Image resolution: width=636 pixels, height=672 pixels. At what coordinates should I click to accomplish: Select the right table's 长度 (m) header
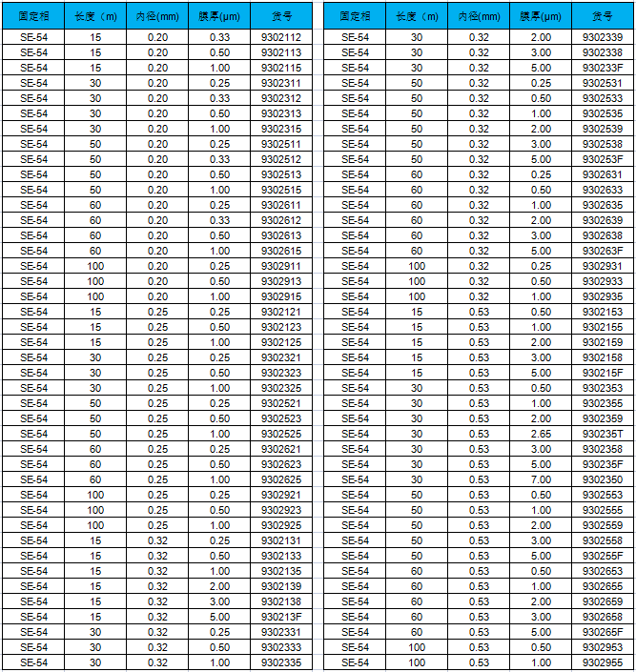(417, 16)
